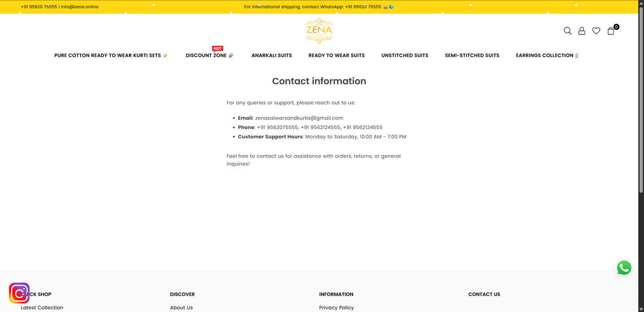Open the search icon in header
The height and width of the screenshot is (312, 644).
click(x=567, y=31)
